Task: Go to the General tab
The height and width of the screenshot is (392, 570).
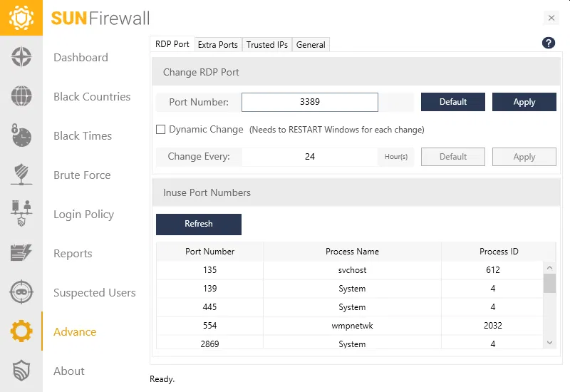Action: coord(311,45)
